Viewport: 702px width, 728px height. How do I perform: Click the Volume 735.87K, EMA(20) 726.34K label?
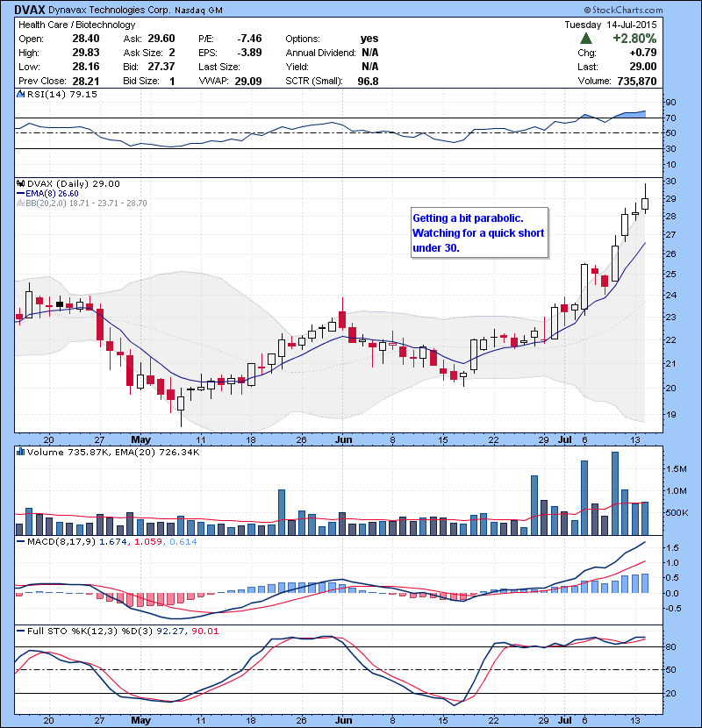pyautogui.click(x=113, y=453)
